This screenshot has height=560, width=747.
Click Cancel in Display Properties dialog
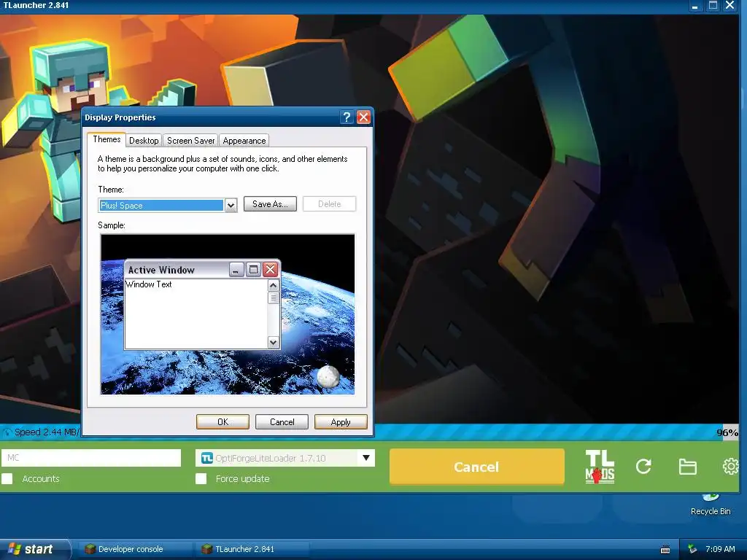(282, 422)
